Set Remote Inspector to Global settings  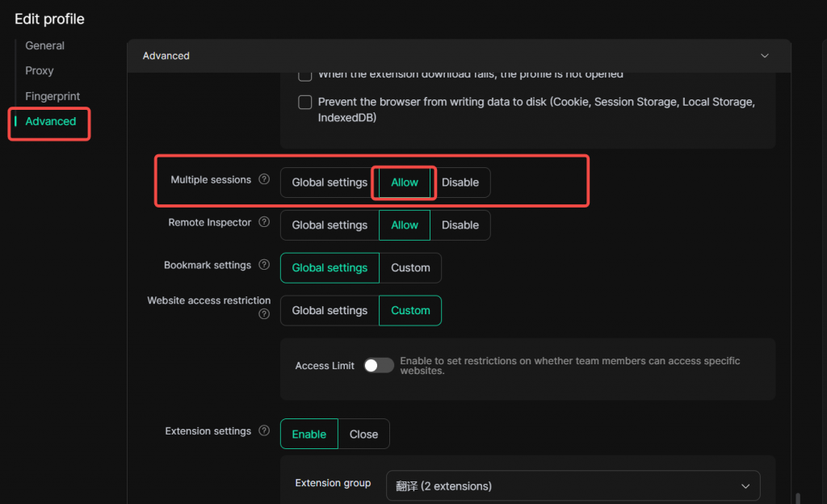tap(330, 225)
